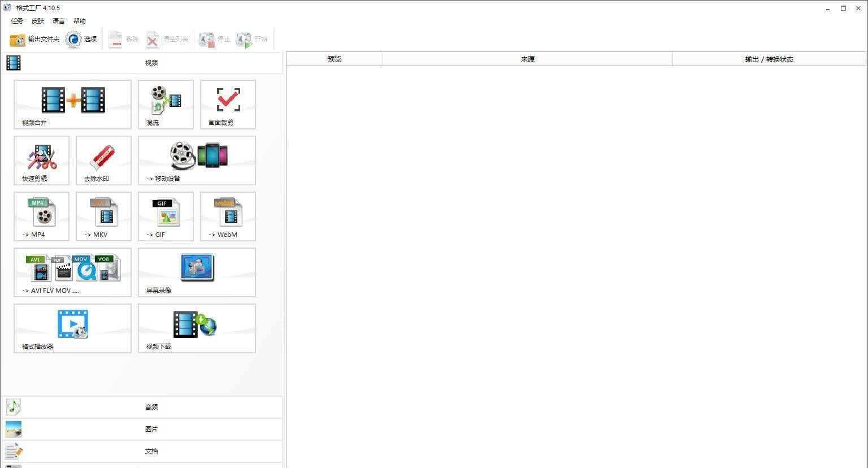Open the 去除水印 watermark remover

103,160
